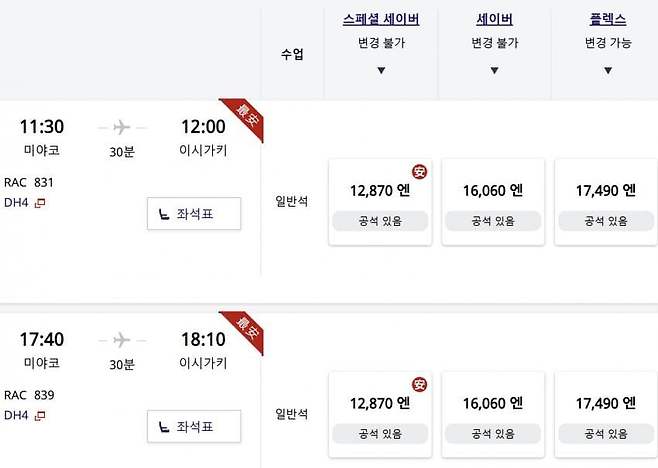
Task: Expand the 플렉스 fare details arrow
Action: 608,71
